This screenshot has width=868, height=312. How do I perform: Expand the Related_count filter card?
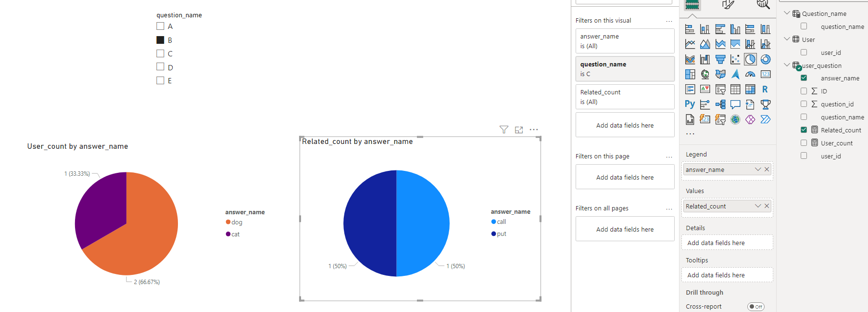pos(625,97)
